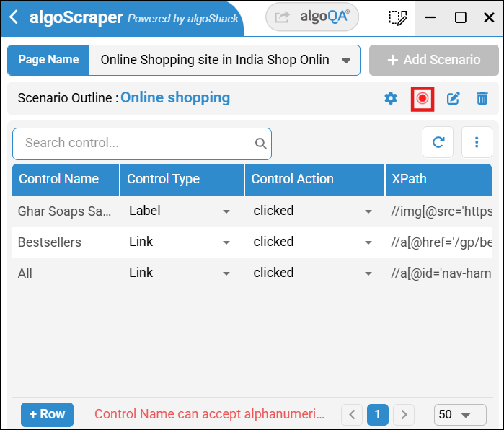Select the Ghar Soaps Sa... control name

pos(64,211)
